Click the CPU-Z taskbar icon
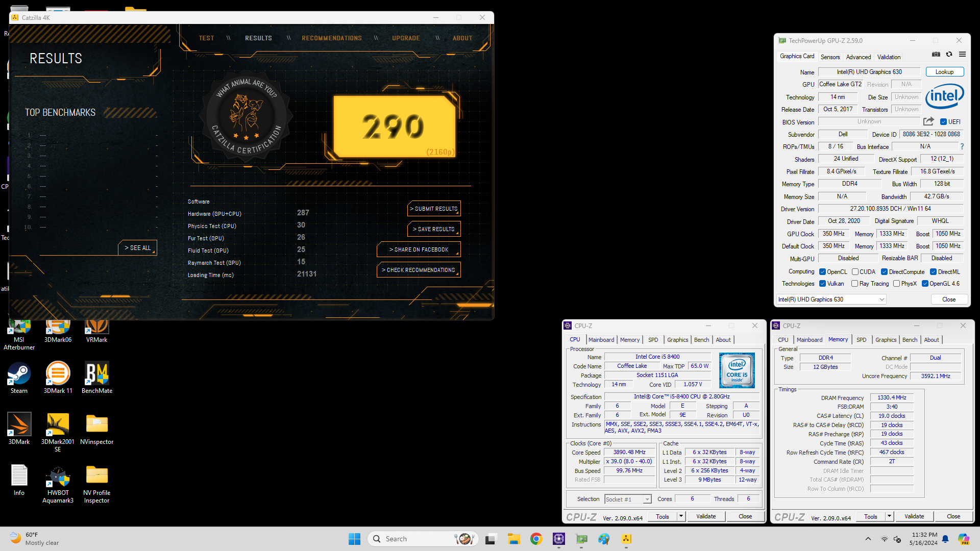This screenshot has height=551, width=980. pyautogui.click(x=559, y=539)
